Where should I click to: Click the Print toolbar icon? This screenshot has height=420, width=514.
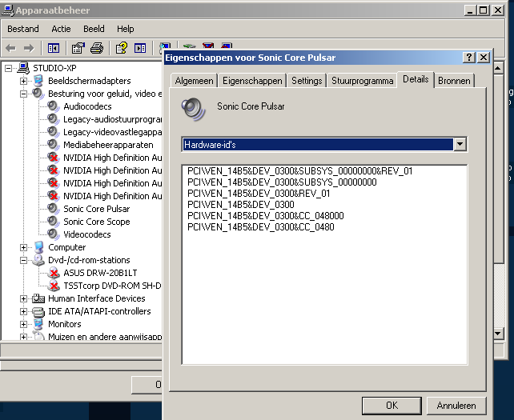coord(97,48)
